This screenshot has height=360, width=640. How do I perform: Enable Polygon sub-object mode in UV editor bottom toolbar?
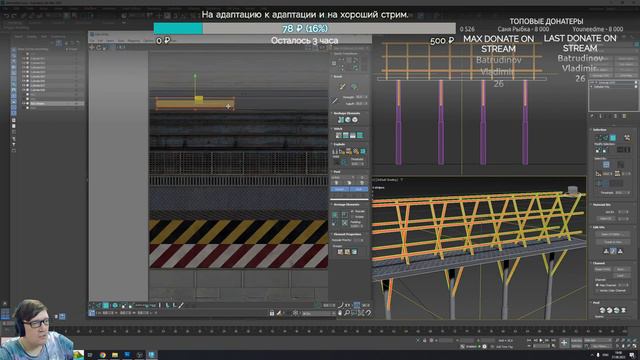pos(106,305)
